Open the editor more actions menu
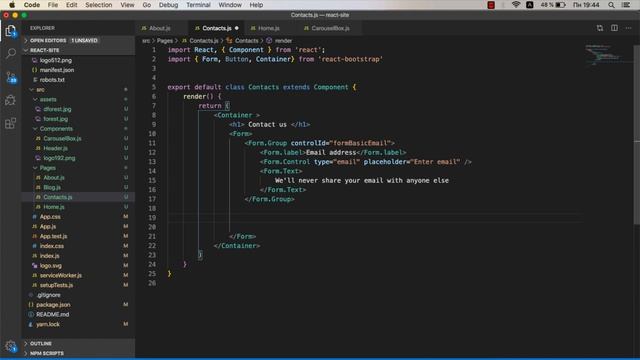 [x=629, y=28]
